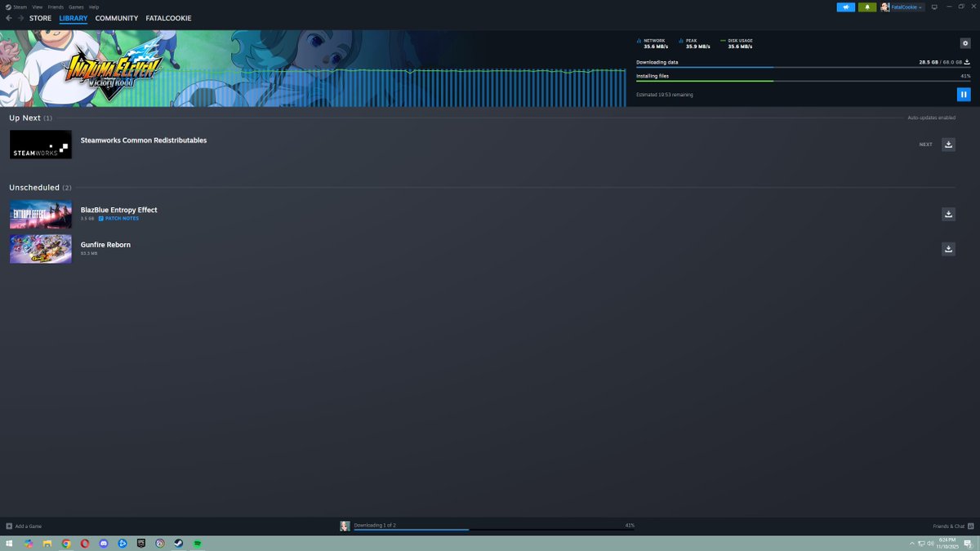Screen dimensions: 980x551
Task: Open the FATALCOOKIE profile tab
Action: tap(168, 18)
